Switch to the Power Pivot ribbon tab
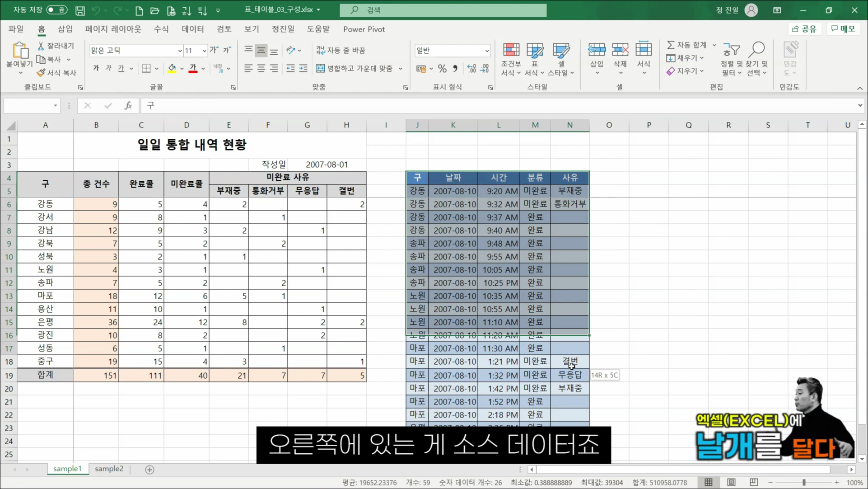The height and width of the screenshot is (489, 868). (364, 29)
